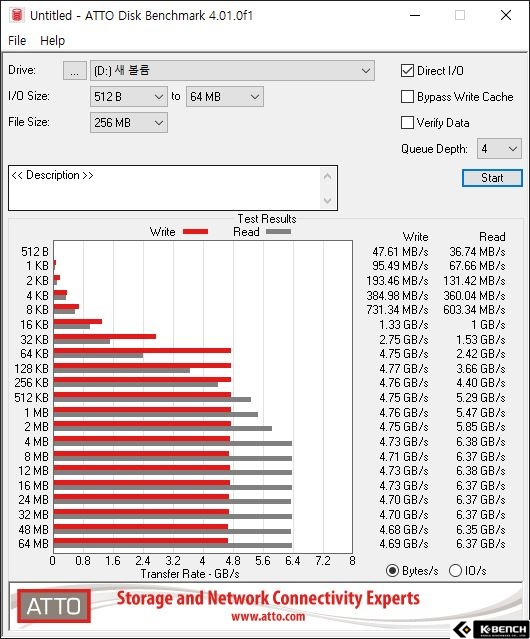This screenshot has height=639, width=530.
Task: Open the File Size 256 MB dropdown
Action: [x=129, y=123]
